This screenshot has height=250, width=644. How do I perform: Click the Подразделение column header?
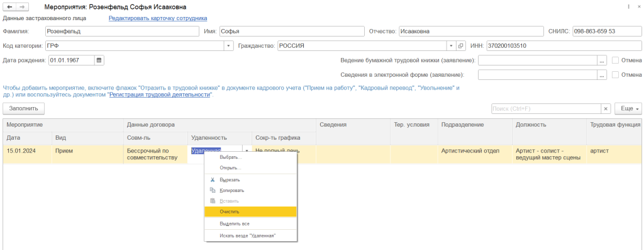(475, 132)
